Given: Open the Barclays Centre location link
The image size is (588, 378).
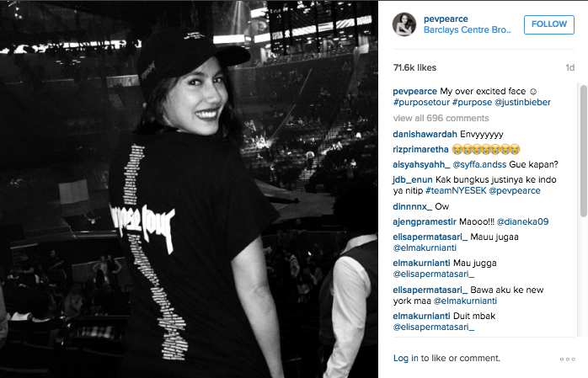Looking at the screenshot, I should 468,30.
